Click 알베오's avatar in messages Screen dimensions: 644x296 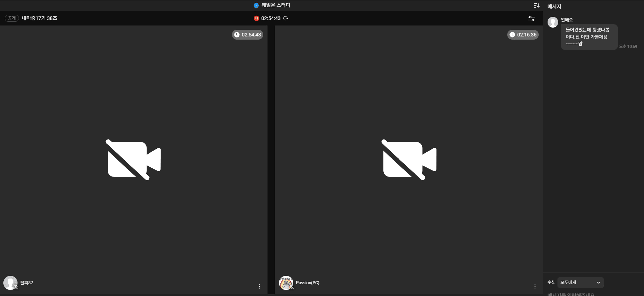pyautogui.click(x=553, y=22)
